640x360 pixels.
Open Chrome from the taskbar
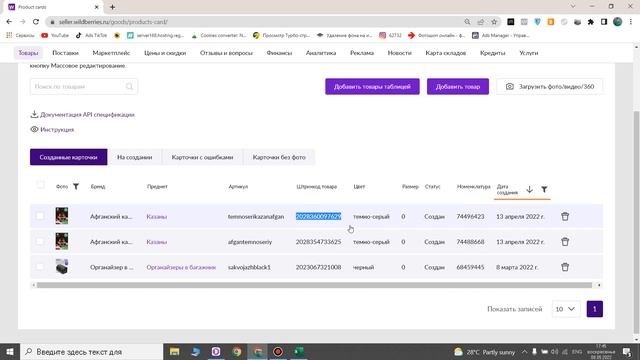click(236, 351)
